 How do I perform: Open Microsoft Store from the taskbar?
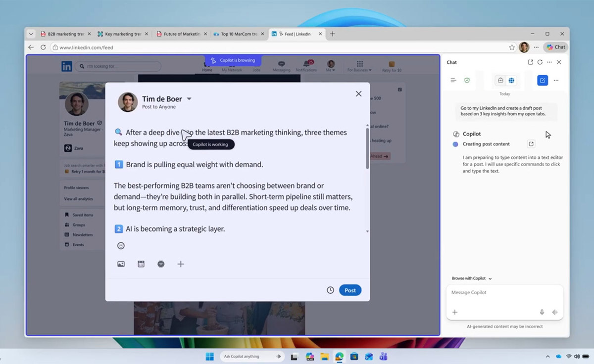click(x=354, y=356)
